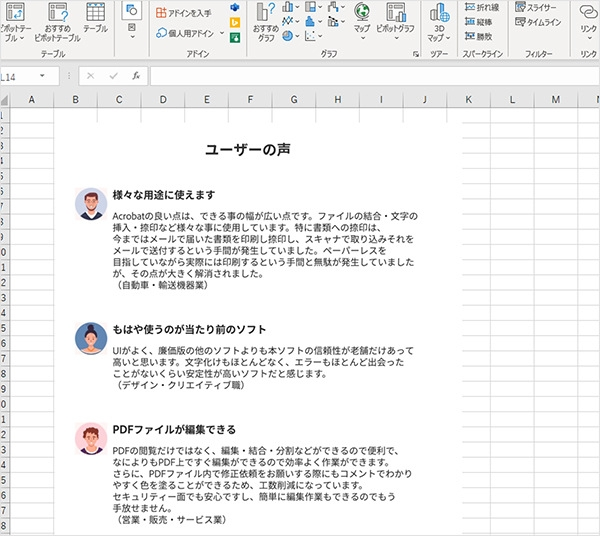This screenshot has width=600, height=536.
Task: Open the 個人用アドイン dropdown
Action: pyautogui.click(x=222, y=33)
